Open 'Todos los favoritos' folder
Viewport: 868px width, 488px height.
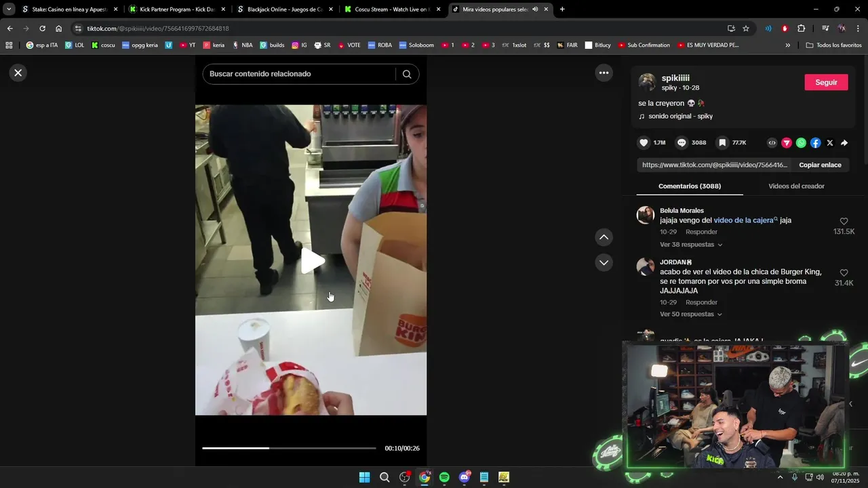(833, 45)
